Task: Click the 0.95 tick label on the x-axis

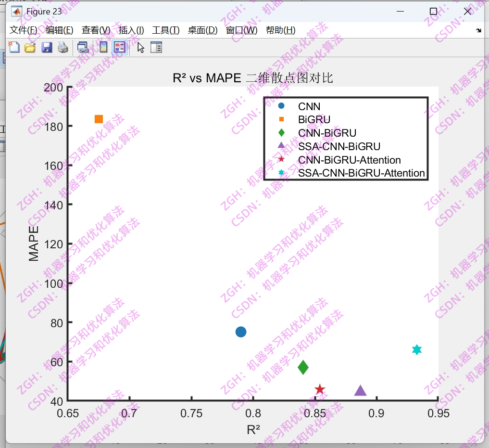Action: point(438,413)
